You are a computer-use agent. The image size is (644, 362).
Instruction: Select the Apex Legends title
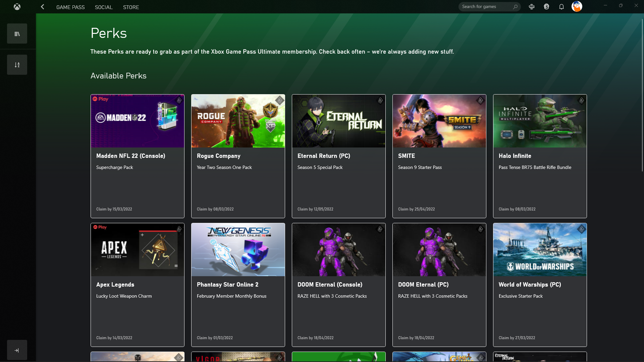115,285
